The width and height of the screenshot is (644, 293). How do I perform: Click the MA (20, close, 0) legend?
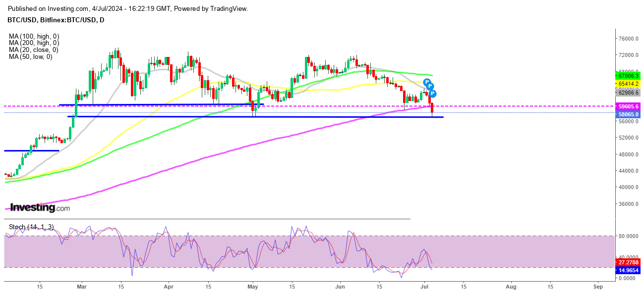33,50
